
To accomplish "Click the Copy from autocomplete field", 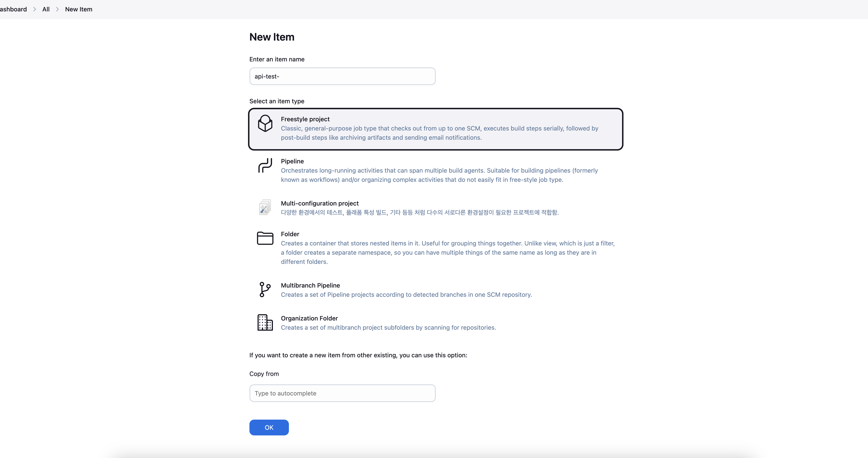I will pos(342,393).
